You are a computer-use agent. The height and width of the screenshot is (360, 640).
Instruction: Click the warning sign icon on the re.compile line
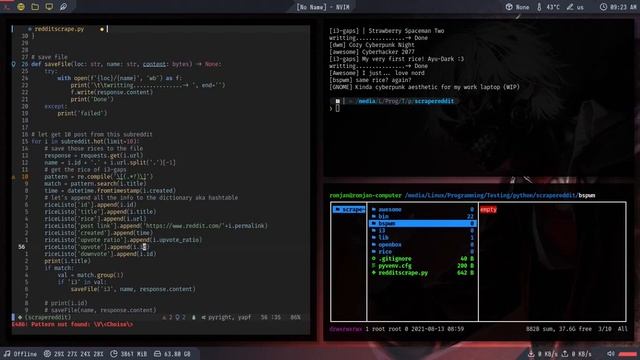pyautogui.click(x=13, y=177)
